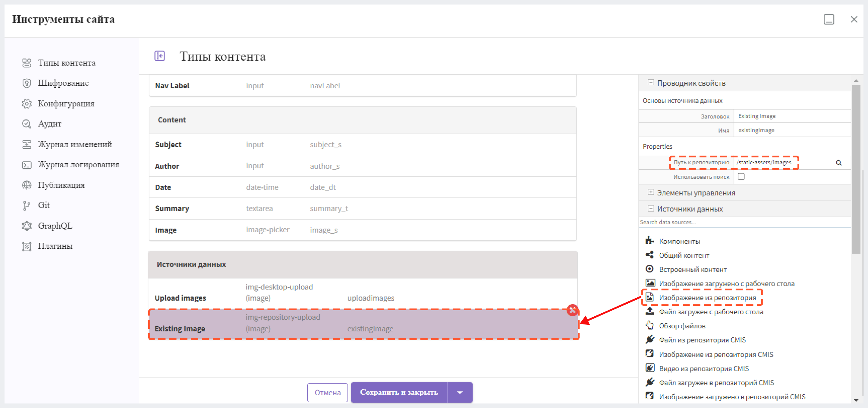Click Сохранить и закрыть button
This screenshot has height=408, width=868.
pyautogui.click(x=399, y=392)
